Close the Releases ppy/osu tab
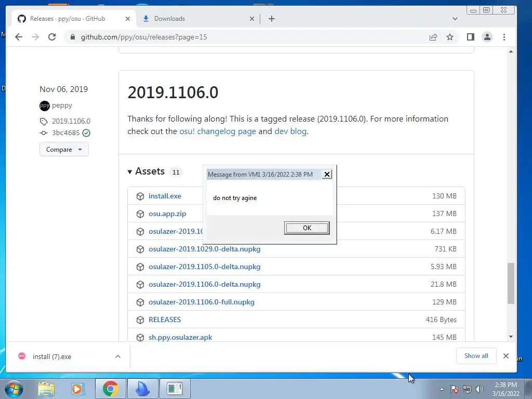The height and width of the screenshot is (399, 532). 128,19
